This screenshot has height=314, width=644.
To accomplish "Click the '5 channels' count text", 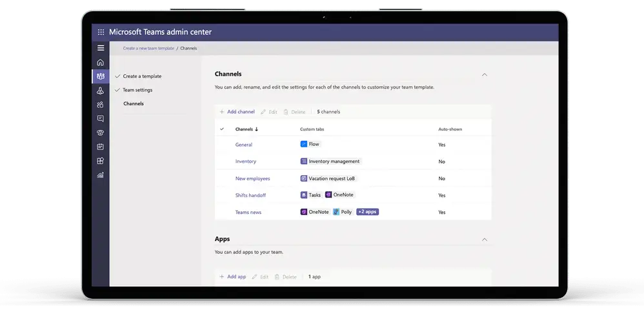I will [328, 112].
